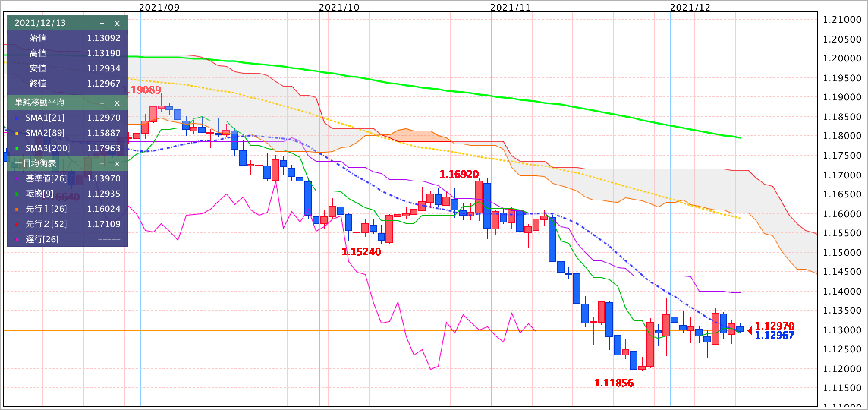Click the 2021/11 date axis label
This screenshot has width=868, height=410.
(510, 7)
